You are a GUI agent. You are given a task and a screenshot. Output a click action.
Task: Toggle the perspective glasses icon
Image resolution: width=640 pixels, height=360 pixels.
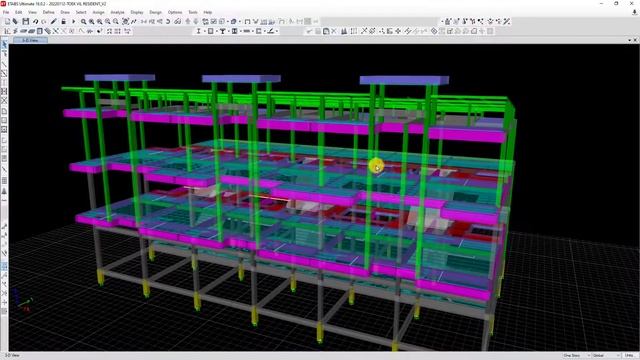(178, 21)
